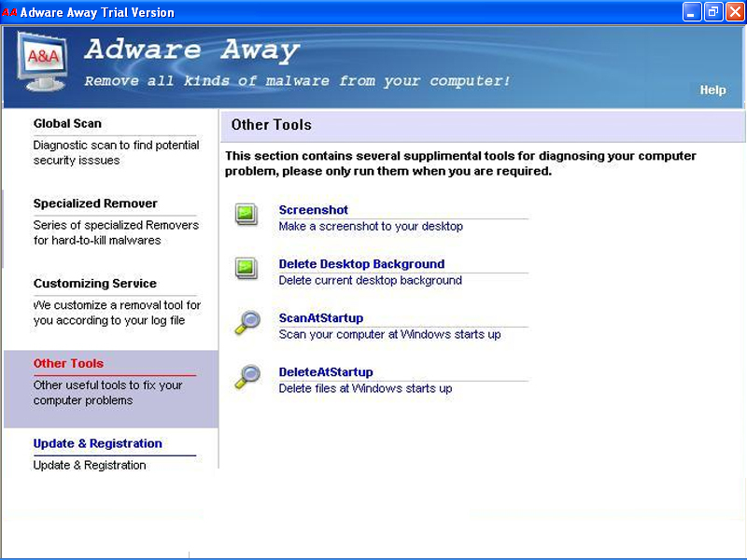Image resolution: width=747 pixels, height=560 pixels.
Task: Click the Delete Desktop Background icon
Action: 247,269
